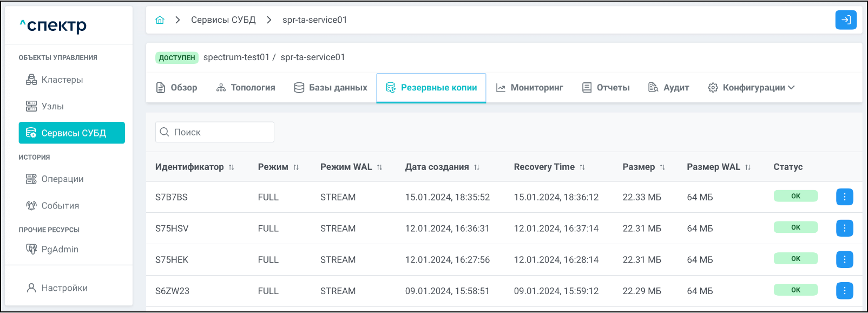This screenshot has height=313, width=868.
Task: Open Операции in history section
Action: 62,179
